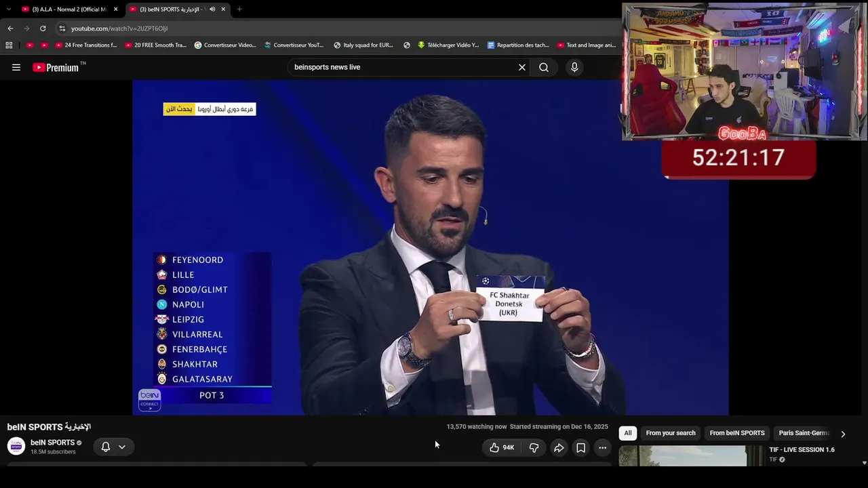The height and width of the screenshot is (488, 868).
Task: Go forward with the browser forward arrow
Action: (x=26, y=28)
